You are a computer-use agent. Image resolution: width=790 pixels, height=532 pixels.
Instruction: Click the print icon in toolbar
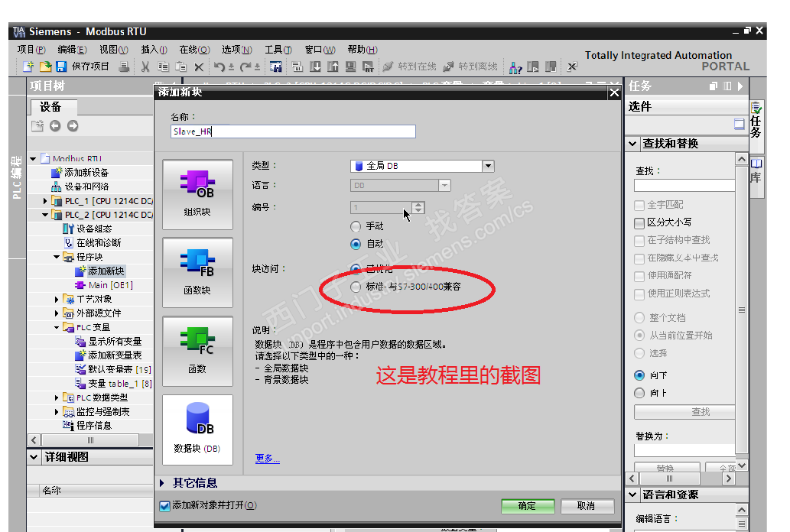point(124,66)
